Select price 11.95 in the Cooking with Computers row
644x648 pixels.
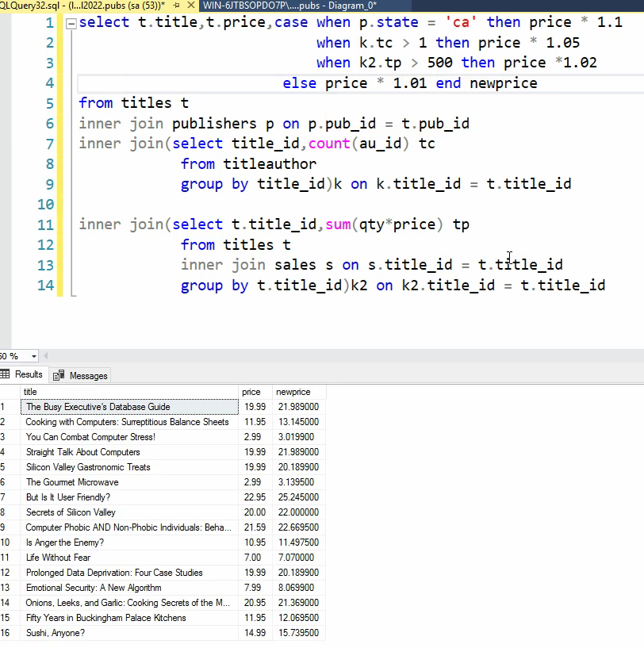point(255,422)
